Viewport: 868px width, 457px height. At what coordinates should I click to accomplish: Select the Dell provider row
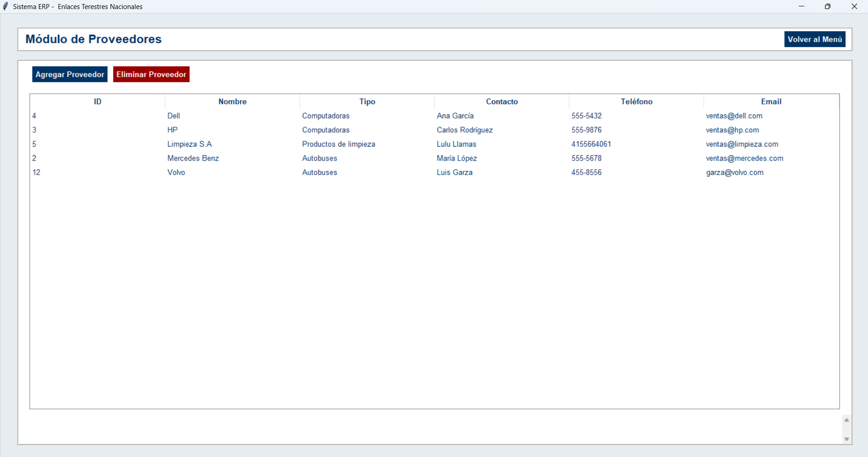[434, 116]
